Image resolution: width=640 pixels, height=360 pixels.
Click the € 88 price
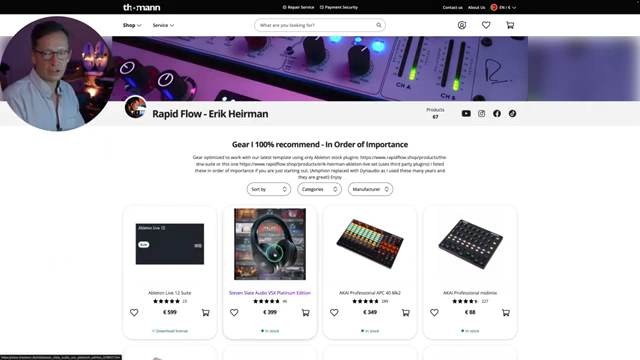tap(470, 313)
